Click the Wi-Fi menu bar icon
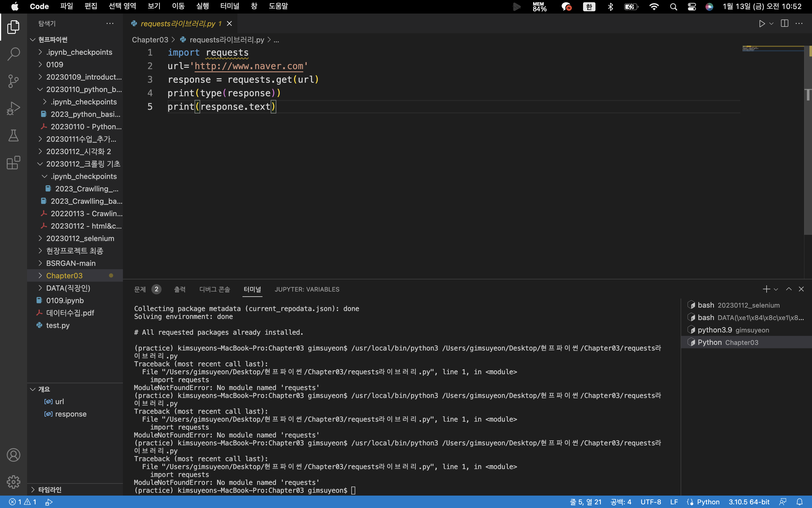 654,7
